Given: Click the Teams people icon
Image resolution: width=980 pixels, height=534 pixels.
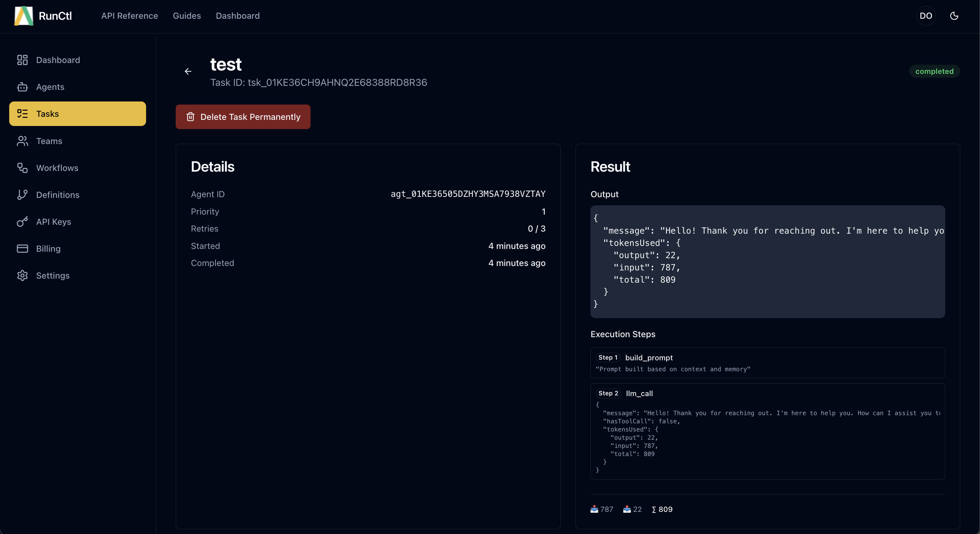Looking at the screenshot, I should [x=22, y=141].
